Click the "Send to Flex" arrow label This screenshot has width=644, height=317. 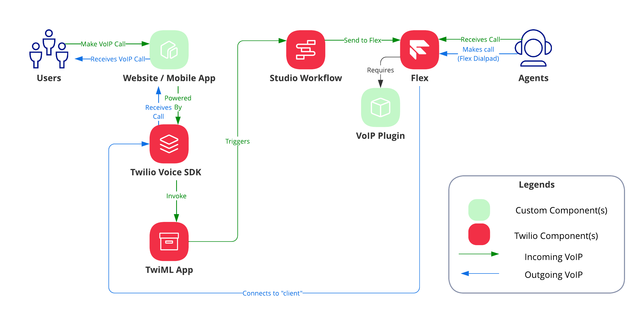[362, 40]
